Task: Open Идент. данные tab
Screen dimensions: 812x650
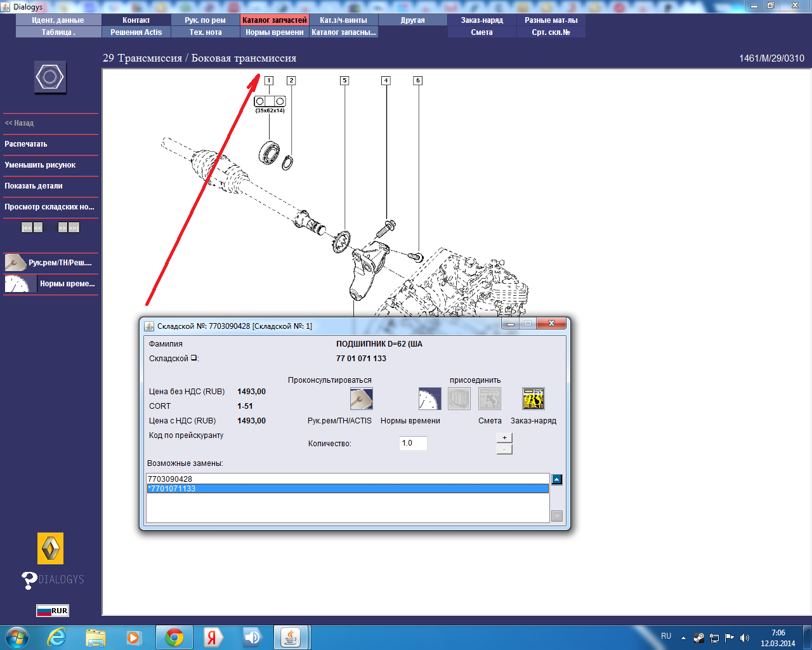Action: tap(58, 20)
